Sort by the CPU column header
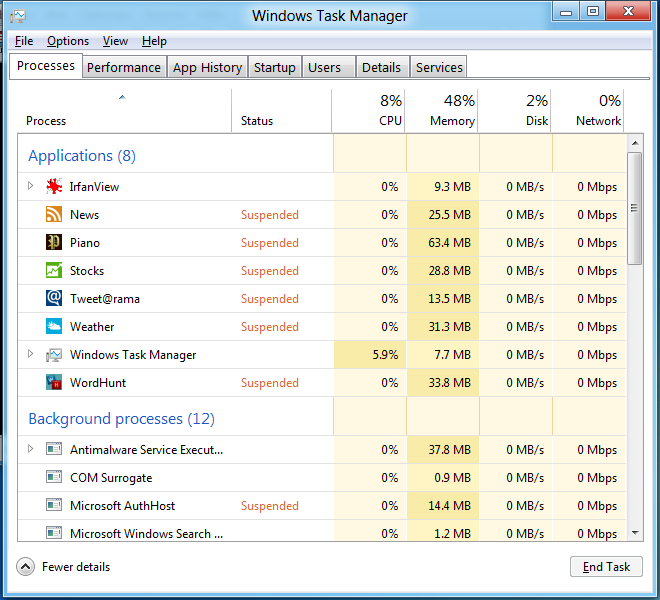The image size is (660, 600). [368, 111]
